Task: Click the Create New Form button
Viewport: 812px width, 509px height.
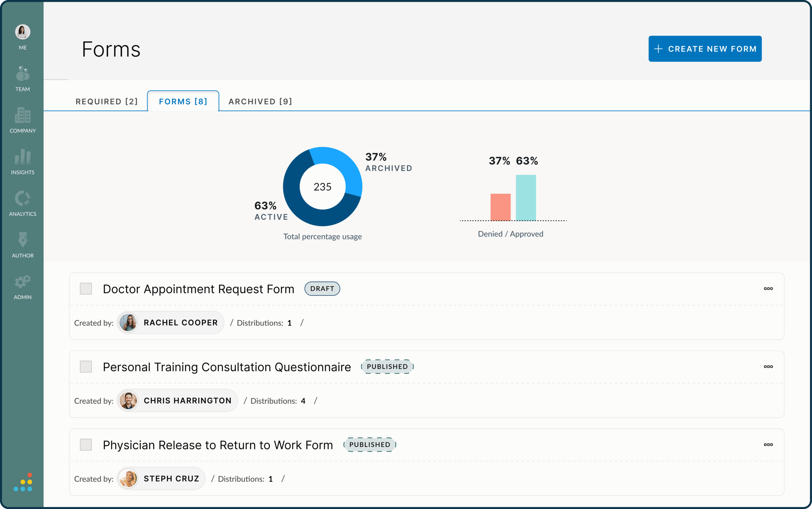Action: point(705,48)
